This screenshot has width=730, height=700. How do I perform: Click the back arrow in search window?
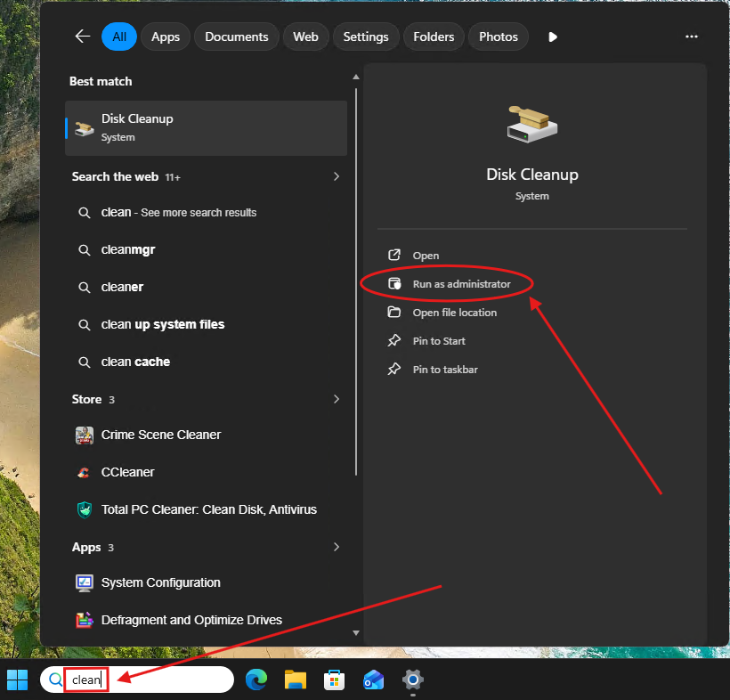click(x=82, y=37)
